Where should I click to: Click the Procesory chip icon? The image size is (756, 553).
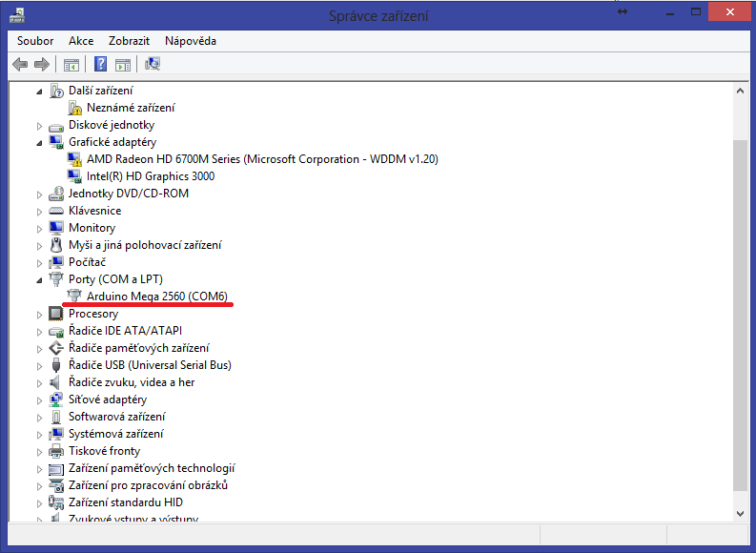tap(56, 314)
